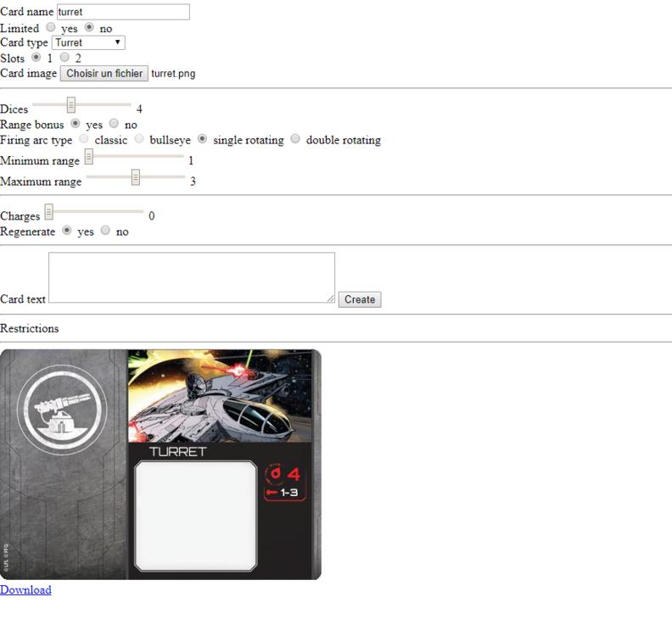The image size is (672, 636).
Task: Select Slots 2 radio button
Action: (64, 57)
